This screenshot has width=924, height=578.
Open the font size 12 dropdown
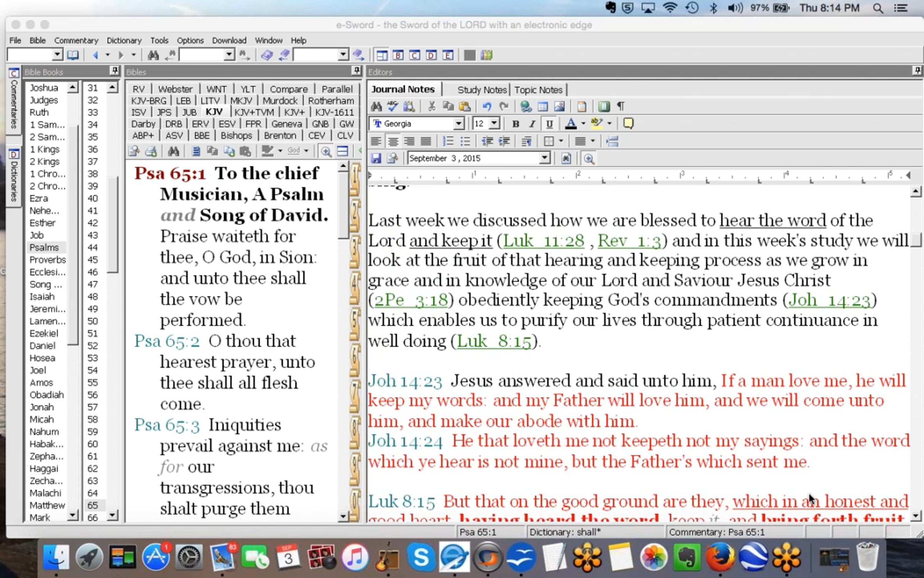pyautogui.click(x=494, y=124)
